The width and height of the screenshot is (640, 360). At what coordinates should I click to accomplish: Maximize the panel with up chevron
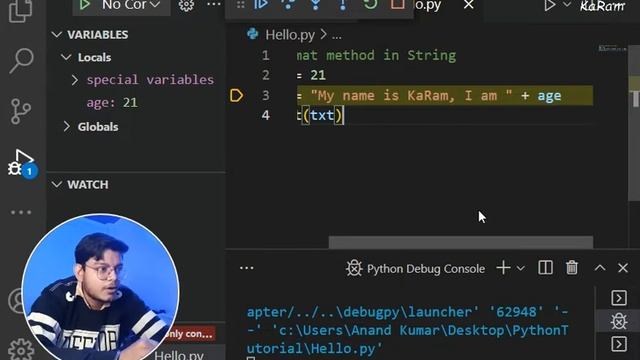[600, 268]
